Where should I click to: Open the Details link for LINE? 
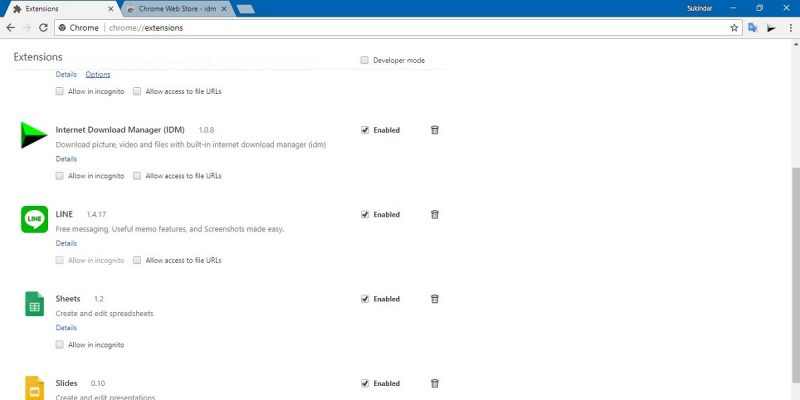click(66, 243)
